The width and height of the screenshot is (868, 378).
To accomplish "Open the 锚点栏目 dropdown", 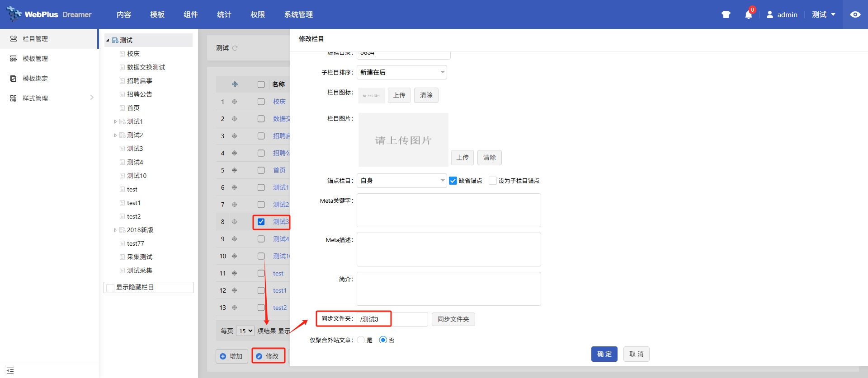I will [x=401, y=181].
